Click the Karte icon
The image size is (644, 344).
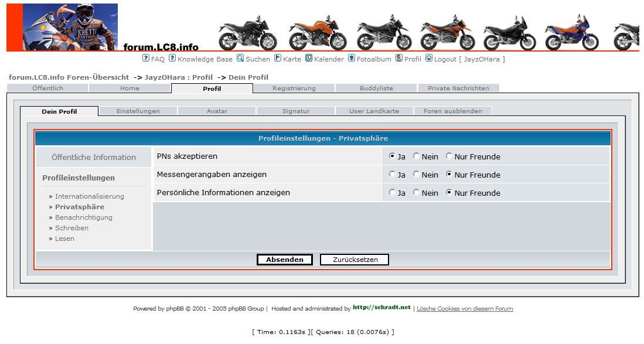[x=278, y=58]
